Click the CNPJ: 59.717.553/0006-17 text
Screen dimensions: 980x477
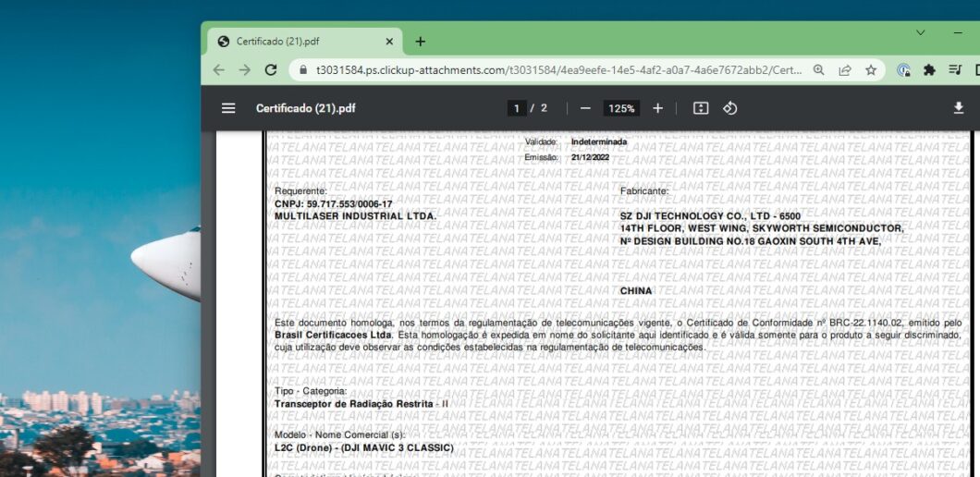[x=333, y=203]
